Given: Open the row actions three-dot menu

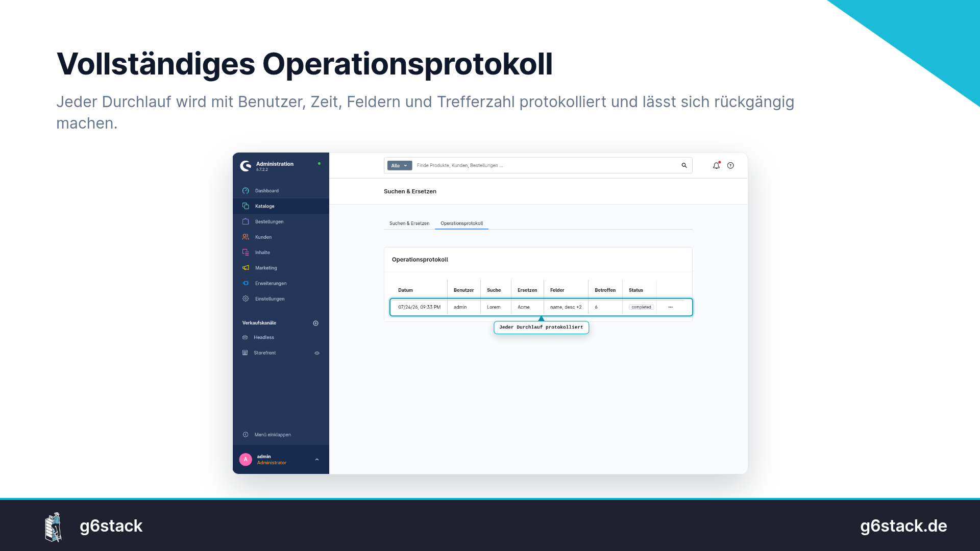Looking at the screenshot, I should click(x=670, y=307).
